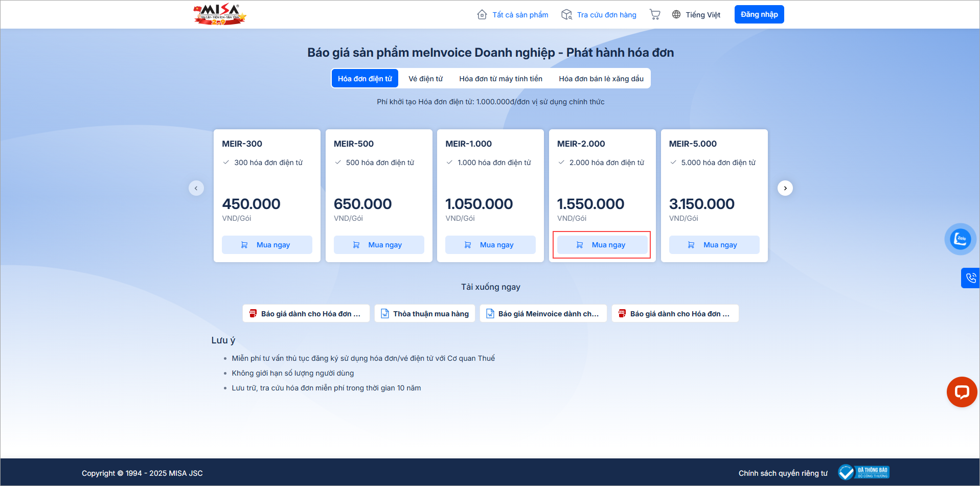
Task: Click the cart icon in MEIR-5.000 Mua ngay
Action: tap(691, 245)
